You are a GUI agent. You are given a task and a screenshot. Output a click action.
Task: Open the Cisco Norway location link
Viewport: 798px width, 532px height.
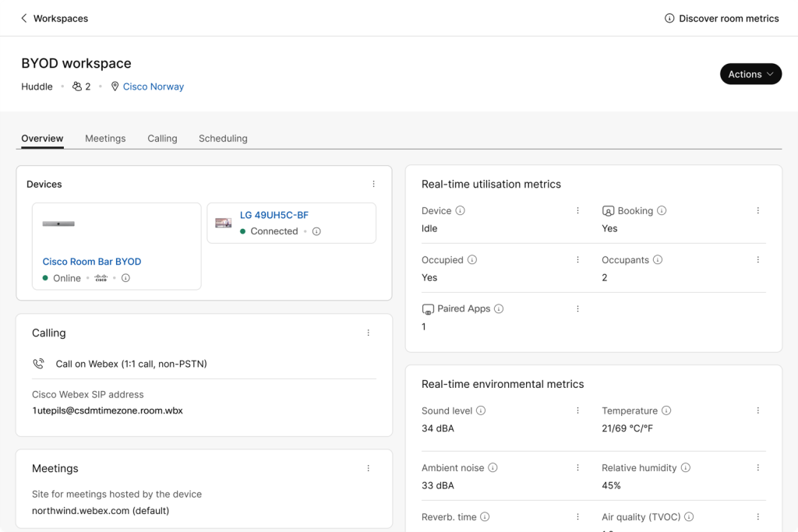pyautogui.click(x=153, y=86)
